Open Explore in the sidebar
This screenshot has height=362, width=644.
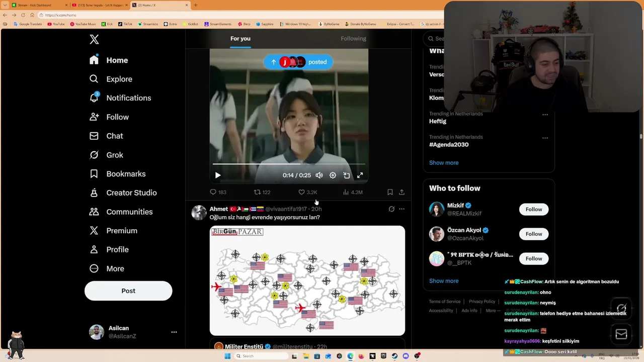click(111, 79)
